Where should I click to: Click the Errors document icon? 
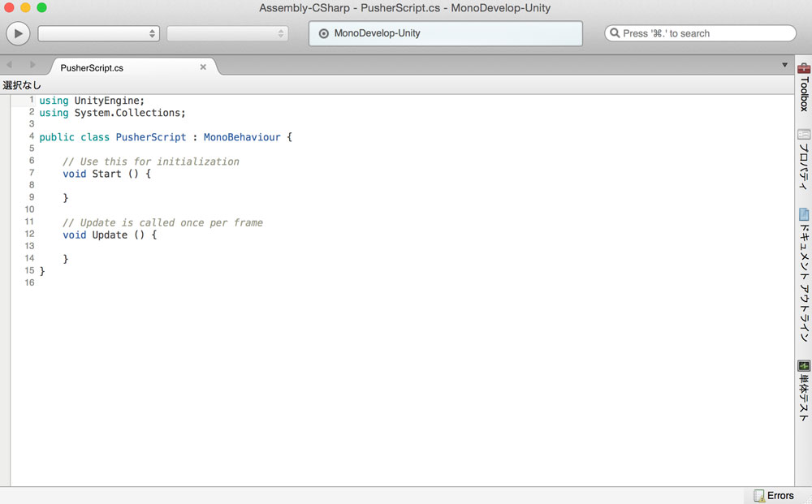tap(758, 496)
